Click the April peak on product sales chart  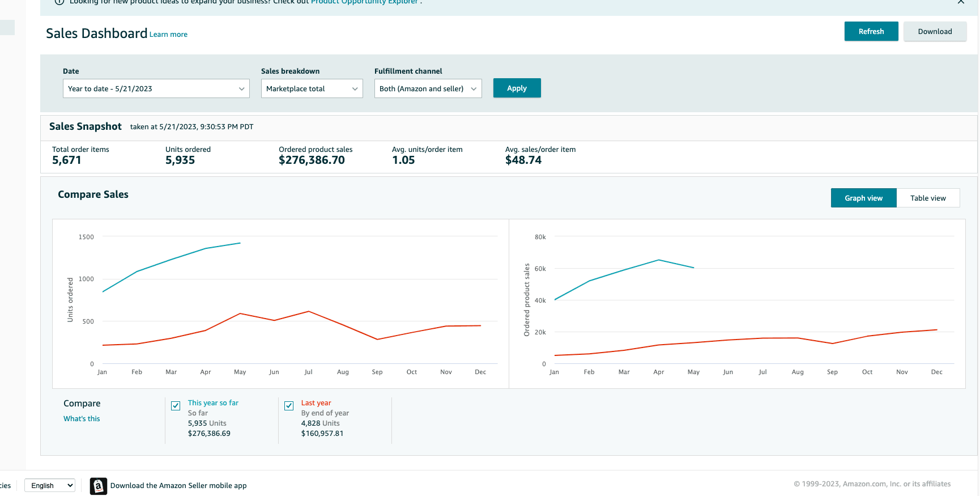pyautogui.click(x=659, y=260)
